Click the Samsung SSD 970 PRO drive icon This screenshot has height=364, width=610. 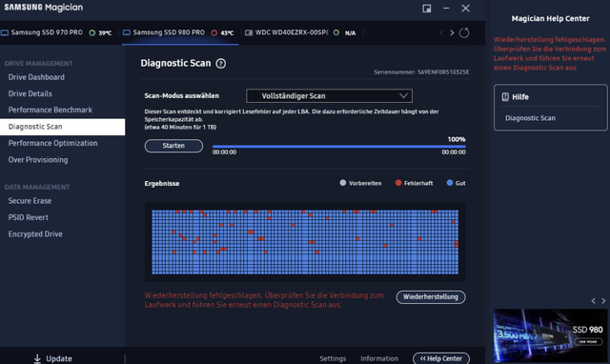point(5,32)
